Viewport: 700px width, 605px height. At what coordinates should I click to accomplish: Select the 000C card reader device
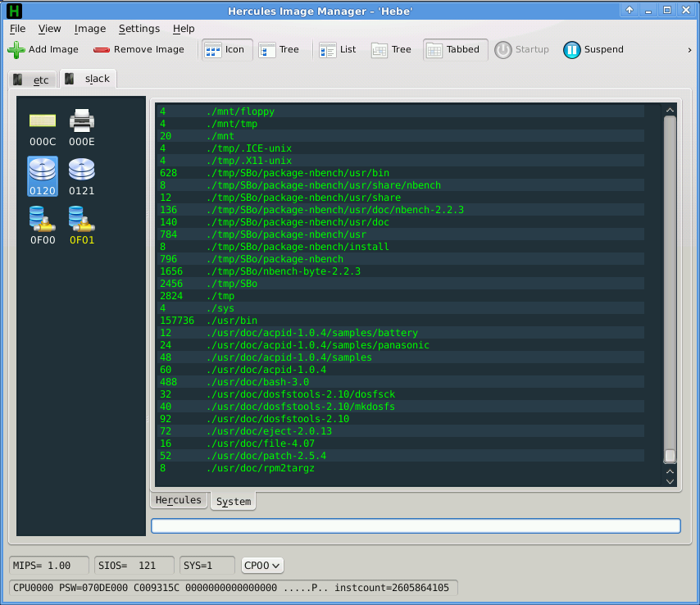coord(43,129)
